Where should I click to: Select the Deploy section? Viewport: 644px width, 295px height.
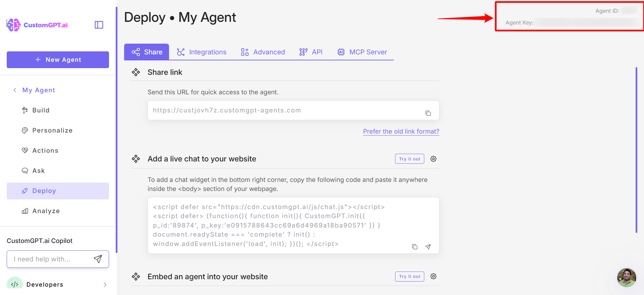click(x=58, y=191)
